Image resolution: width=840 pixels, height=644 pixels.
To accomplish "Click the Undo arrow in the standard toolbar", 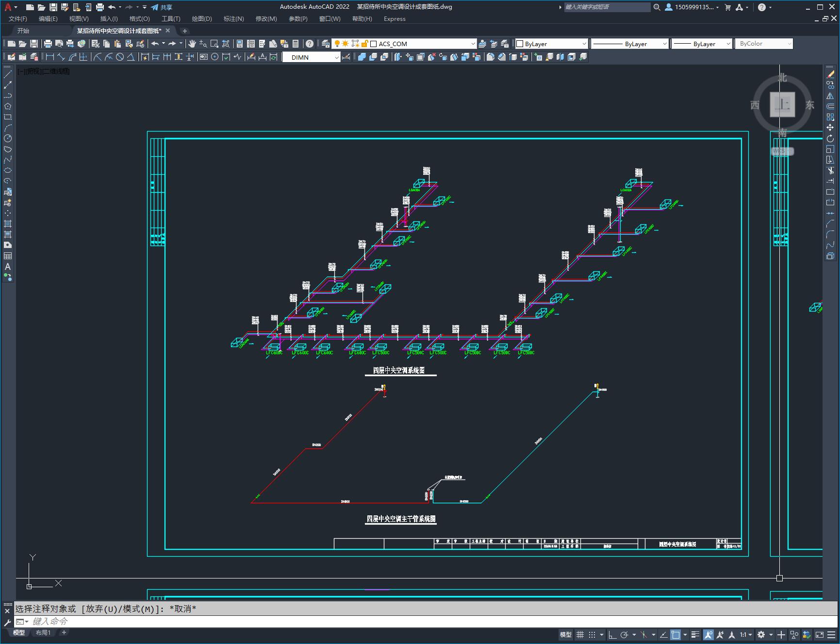I will click(155, 44).
